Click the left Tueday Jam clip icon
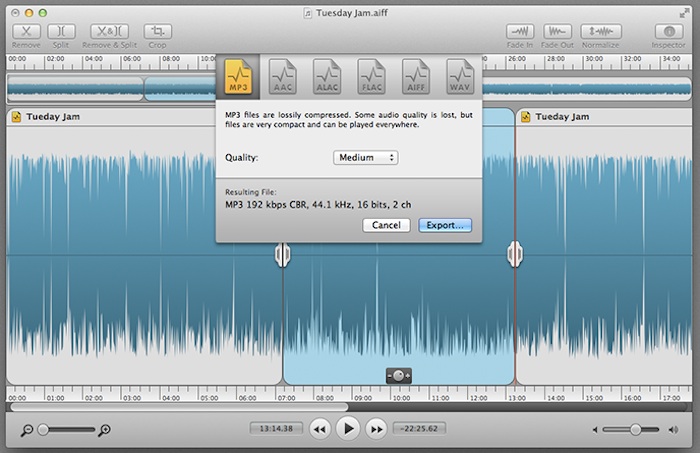This screenshot has width=700, height=453. pos(17,117)
